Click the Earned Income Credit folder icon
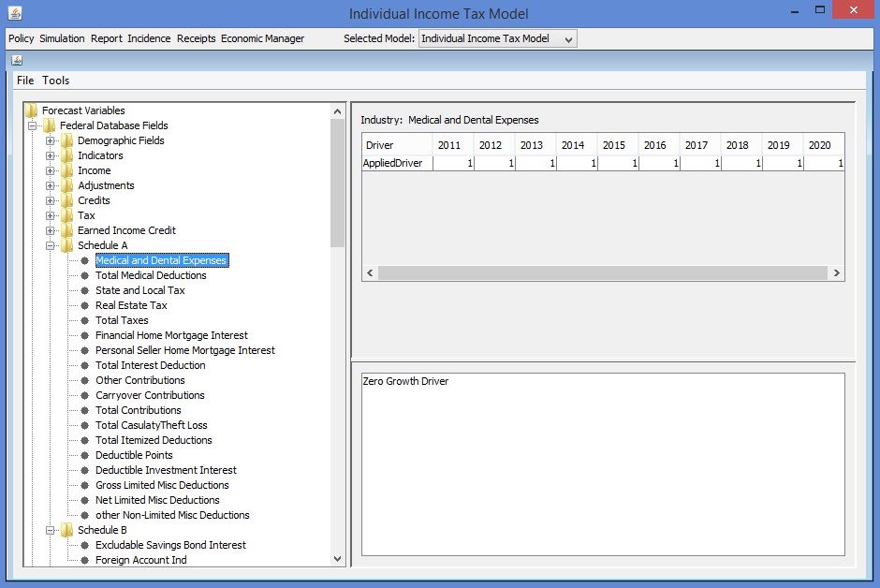This screenshot has height=588, width=880. point(67,230)
